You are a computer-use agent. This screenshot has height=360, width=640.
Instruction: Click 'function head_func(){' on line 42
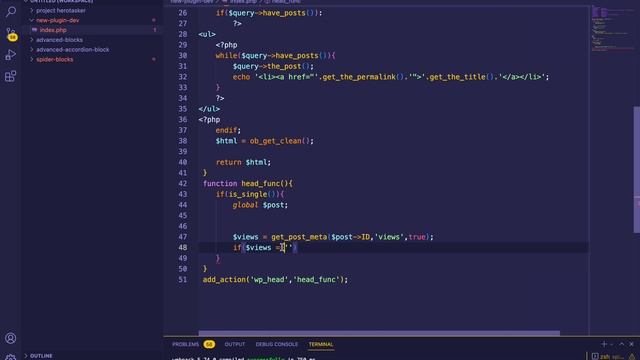[x=248, y=183]
